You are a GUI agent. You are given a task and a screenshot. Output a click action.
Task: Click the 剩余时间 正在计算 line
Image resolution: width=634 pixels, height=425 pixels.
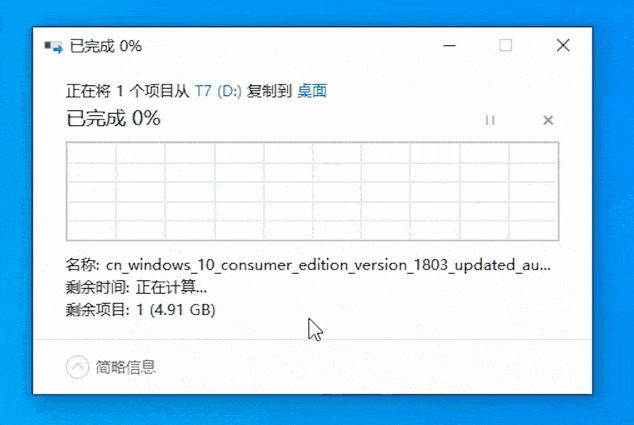point(136,288)
